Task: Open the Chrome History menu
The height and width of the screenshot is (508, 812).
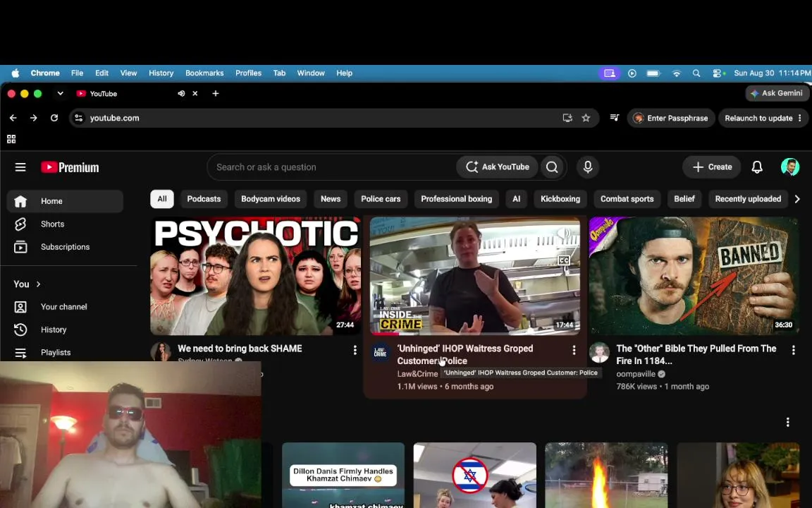Action: (x=161, y=73)
